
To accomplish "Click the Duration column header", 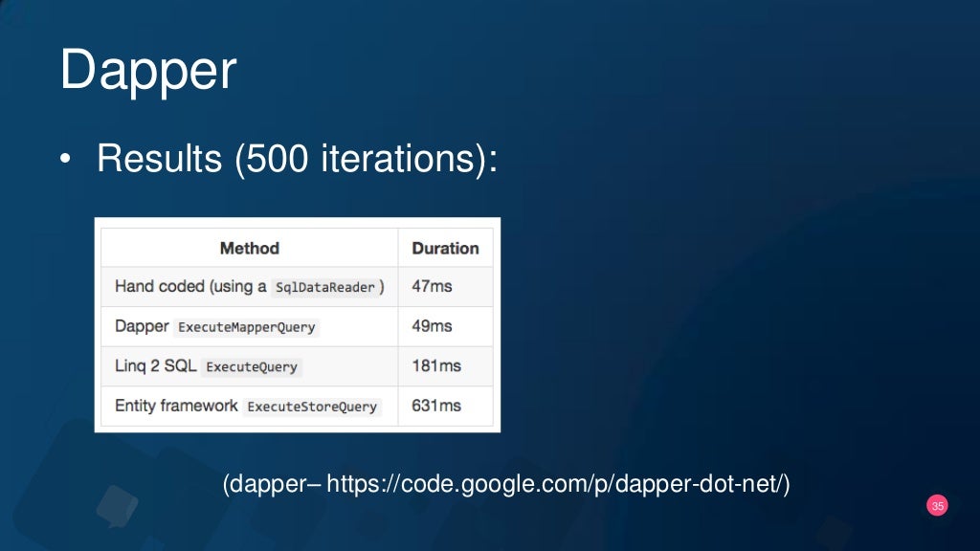I will pyautogui.click(x=445, y=248).
